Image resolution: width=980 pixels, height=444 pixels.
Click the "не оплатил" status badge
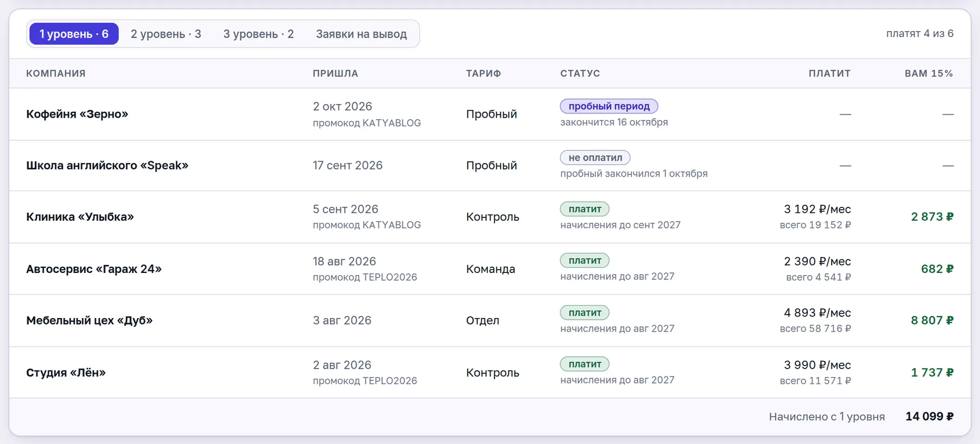pos(595,157)
